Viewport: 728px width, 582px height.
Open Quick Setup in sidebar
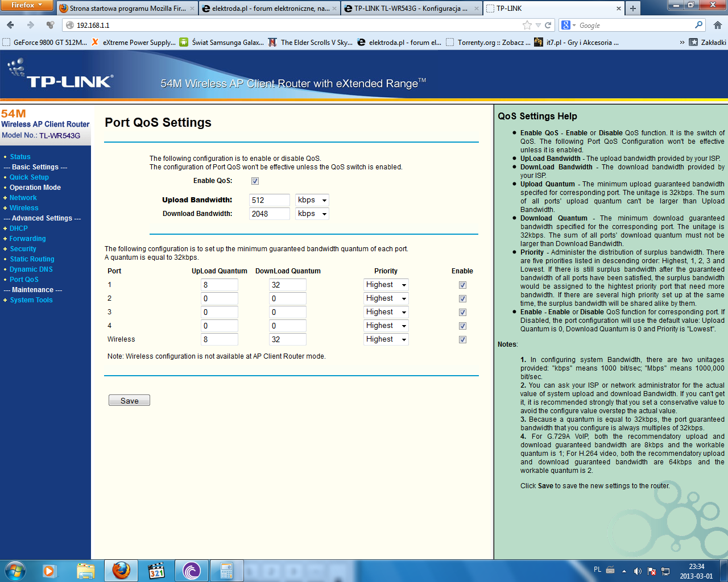pos(29,177)
